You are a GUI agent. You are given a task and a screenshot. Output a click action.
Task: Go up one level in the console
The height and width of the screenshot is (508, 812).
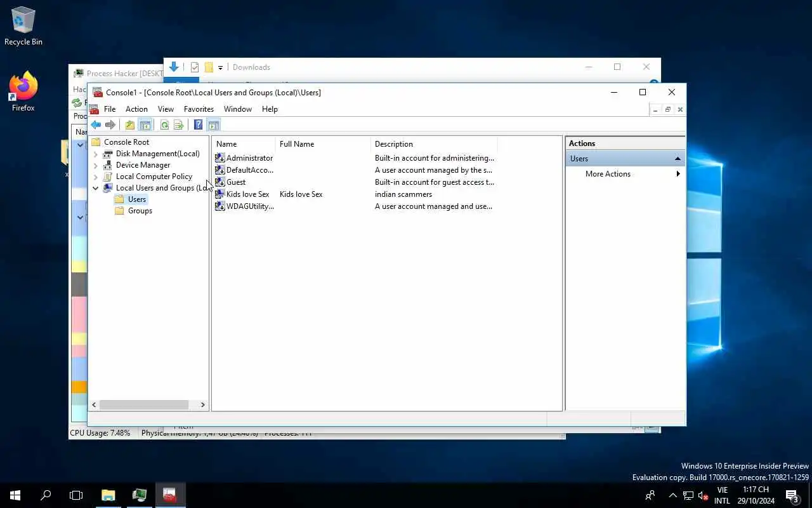point(130,125)
